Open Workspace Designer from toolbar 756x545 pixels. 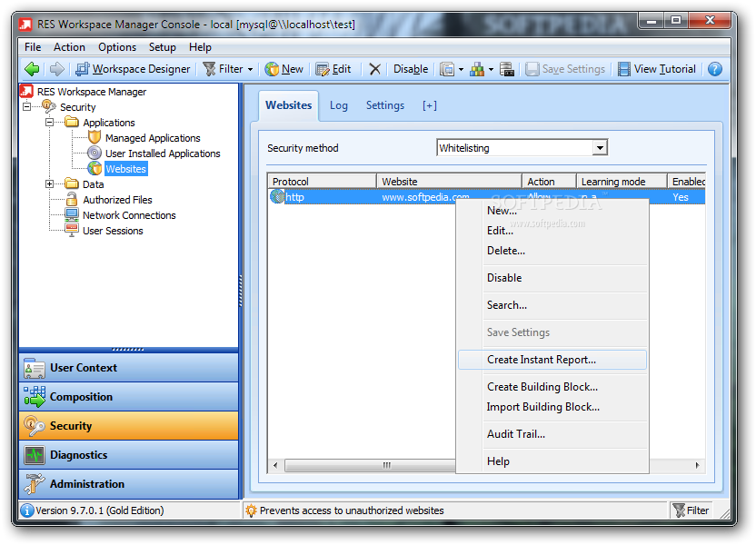coord(133,69)
